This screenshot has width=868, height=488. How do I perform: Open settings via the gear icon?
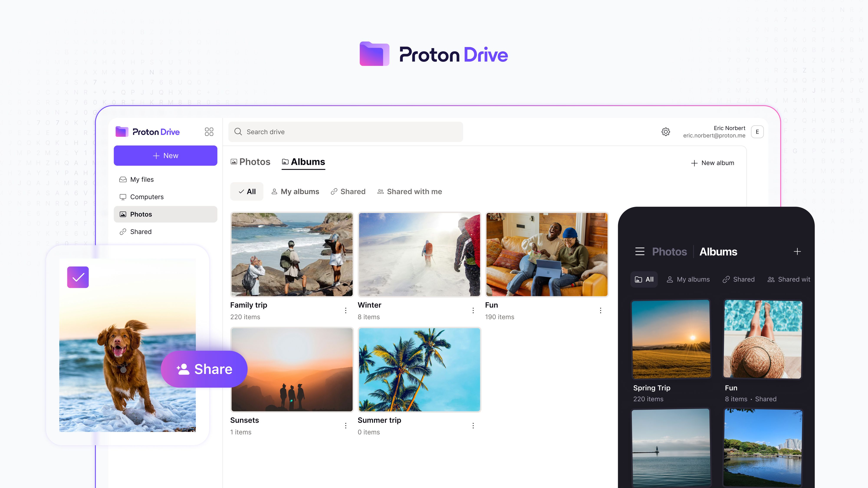click(666, 132)
